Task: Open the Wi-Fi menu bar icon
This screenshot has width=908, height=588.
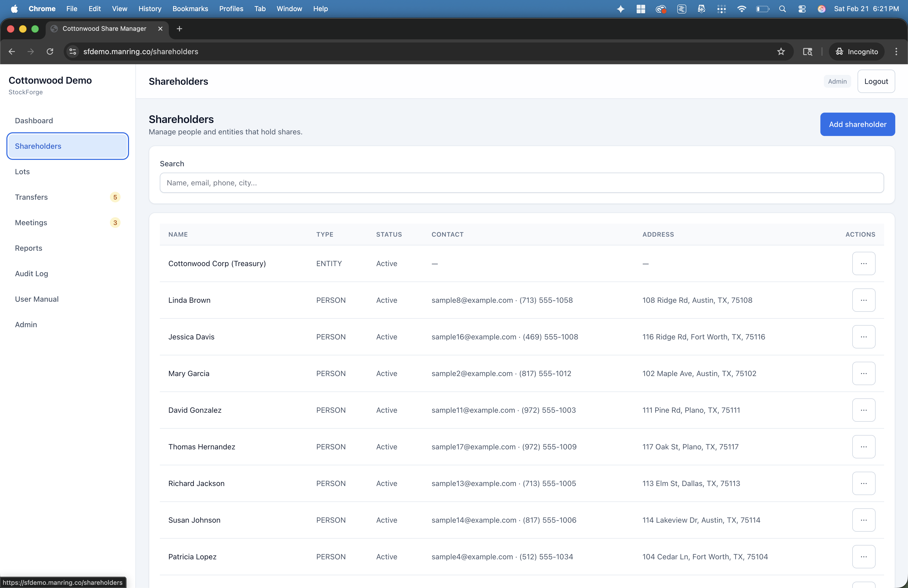Action: pyautogui.click(x=741, y=8)
